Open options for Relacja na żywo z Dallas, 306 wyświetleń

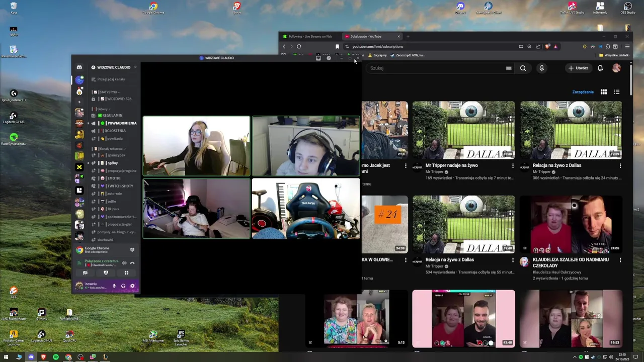point(620,165)
